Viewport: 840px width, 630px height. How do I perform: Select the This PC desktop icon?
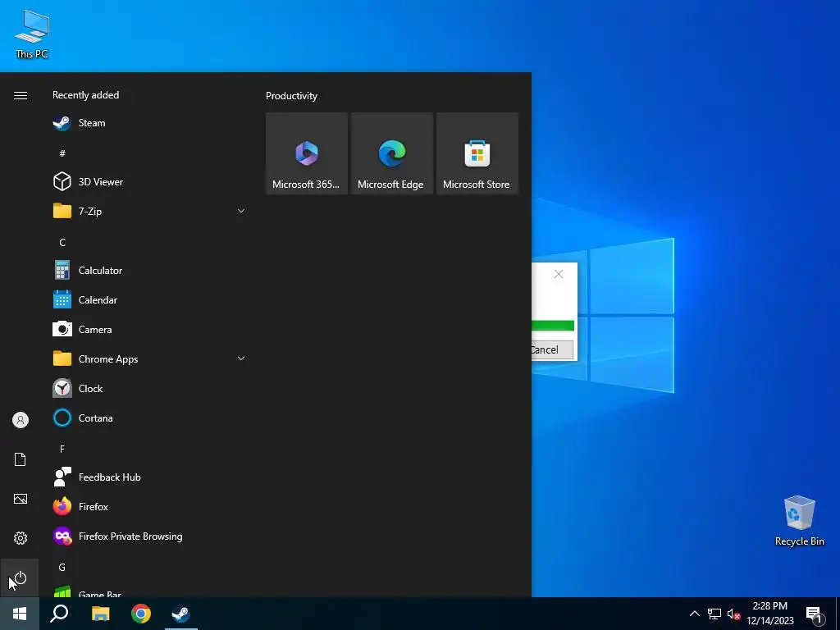32,34
